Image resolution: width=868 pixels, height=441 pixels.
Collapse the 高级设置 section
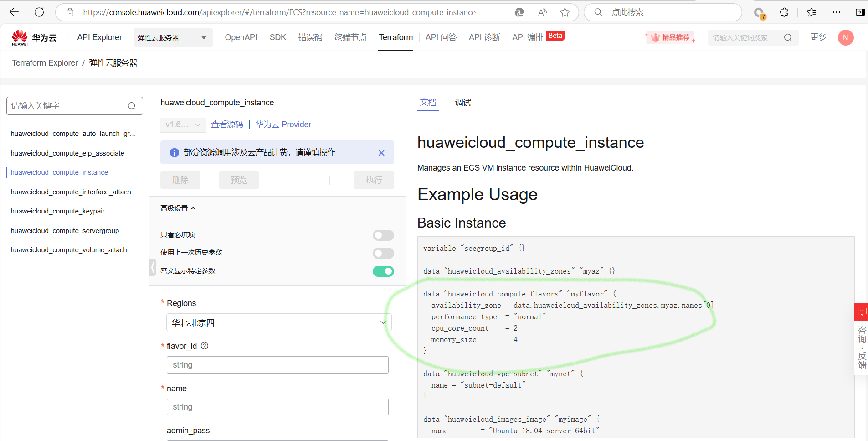[x=178, y=208]
